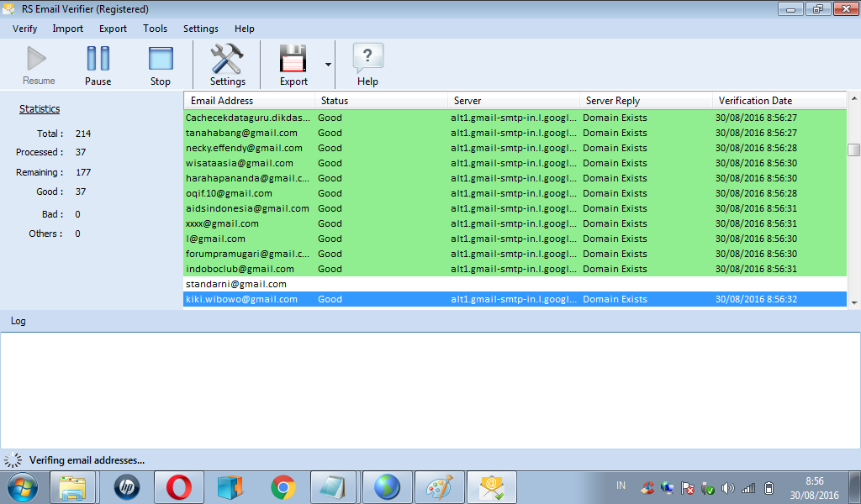Select standarni@gmail.com row
Screen dimensions: 861x504
tap(515, 284)
